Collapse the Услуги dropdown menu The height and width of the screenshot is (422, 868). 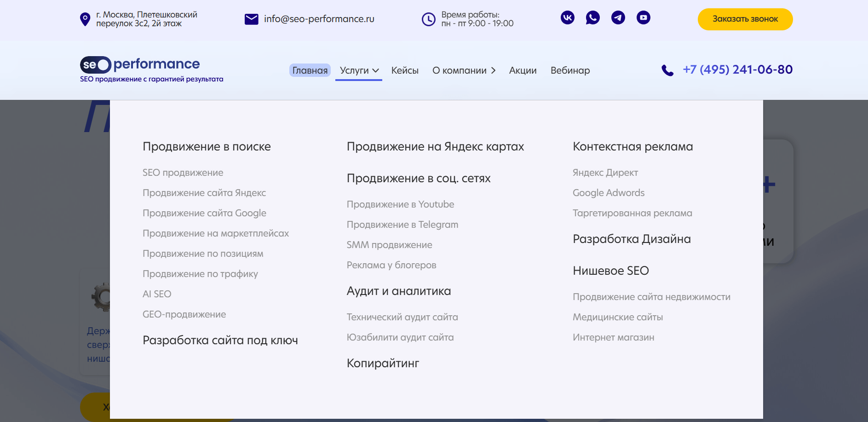click(x=359, y=70)
